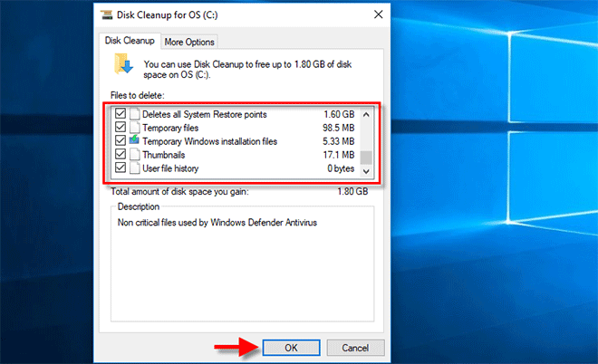This screenshot has height=364, width=598.
Task: Click the Temporary files page icon
Action: point(134,128)
